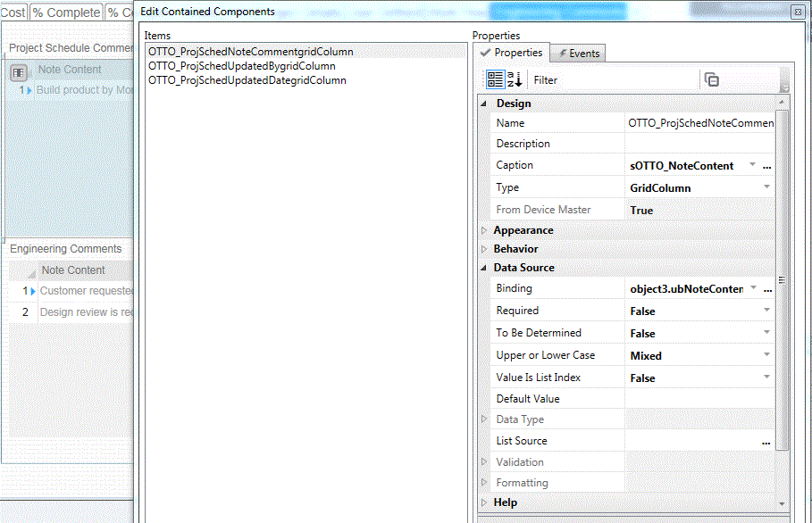Switch to the Events tab
Image resolution: width=812 pixels, height=523 pixels.
[576, 52]
